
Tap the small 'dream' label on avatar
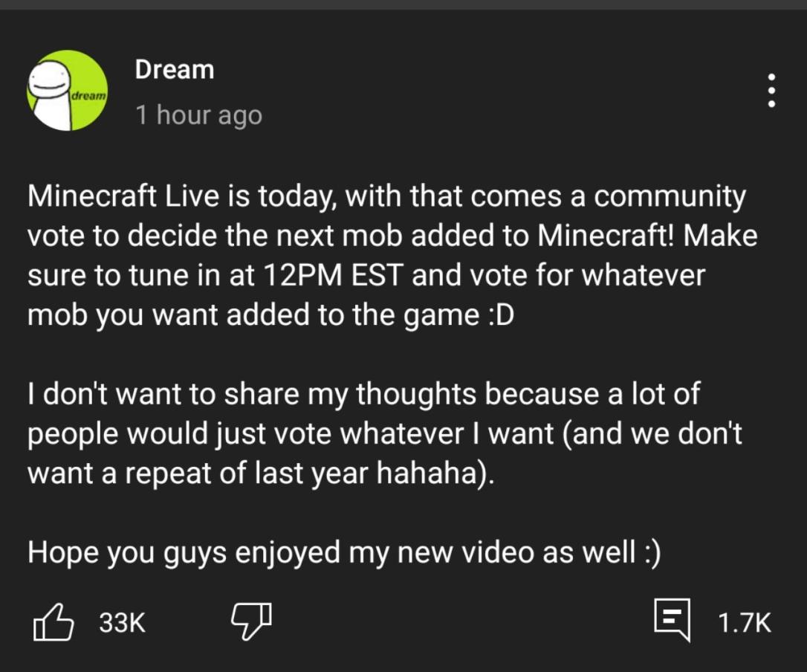pos(88,96)
